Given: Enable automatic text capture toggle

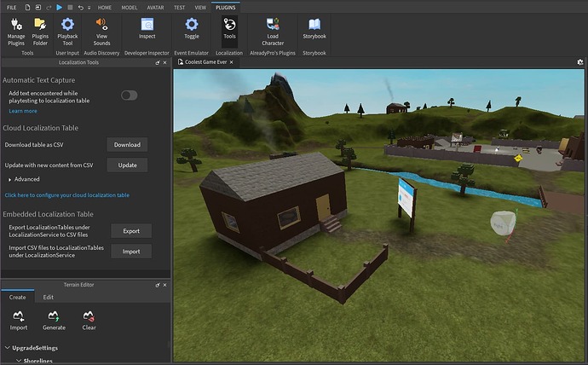Looking at the screenshot, I should pyautogui.click(x=129, y=96).
